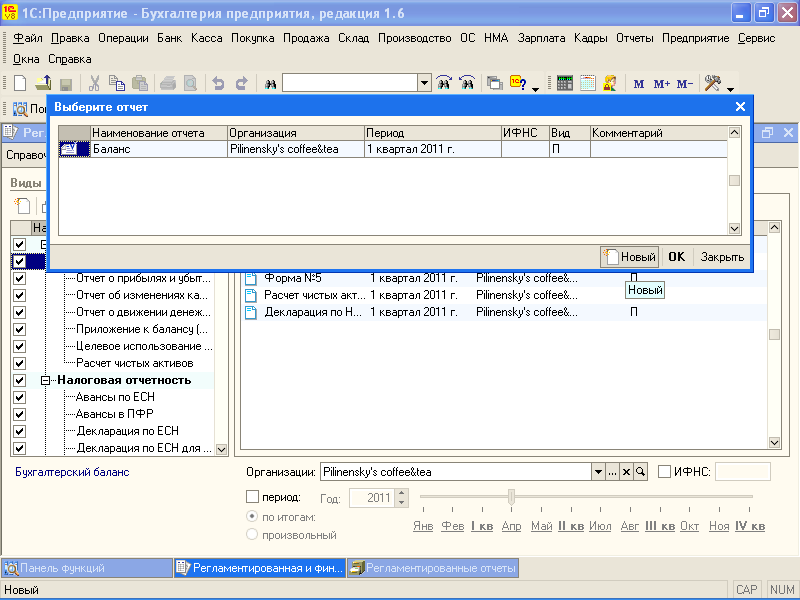This screenshot has height=600, width=800.
Task: Uncheck the Авансы по ЕСН checkbox
Action: (19, 397)
